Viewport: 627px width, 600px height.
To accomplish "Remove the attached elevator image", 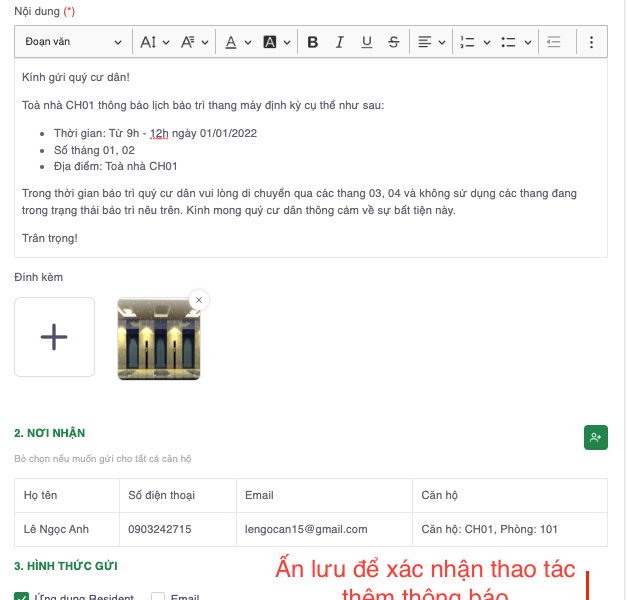I will coord(198,299).
